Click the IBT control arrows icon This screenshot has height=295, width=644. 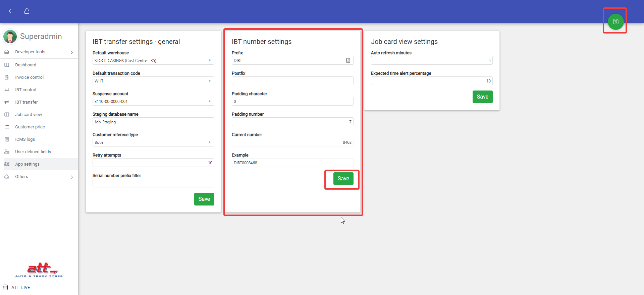coord(7,90)
